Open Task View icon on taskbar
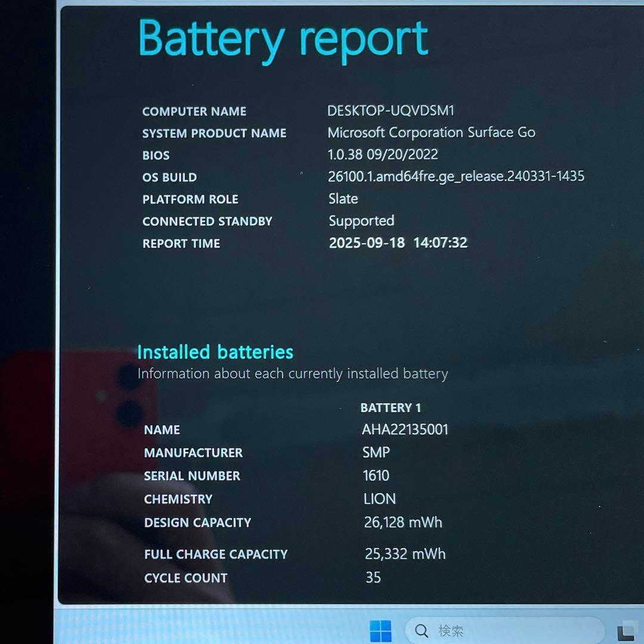Viewport: 644px width, 644px height. pos(627,631)
